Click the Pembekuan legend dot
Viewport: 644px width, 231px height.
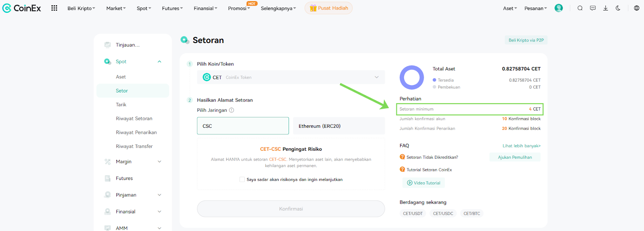pyautogui.click(x=434, y=87)
